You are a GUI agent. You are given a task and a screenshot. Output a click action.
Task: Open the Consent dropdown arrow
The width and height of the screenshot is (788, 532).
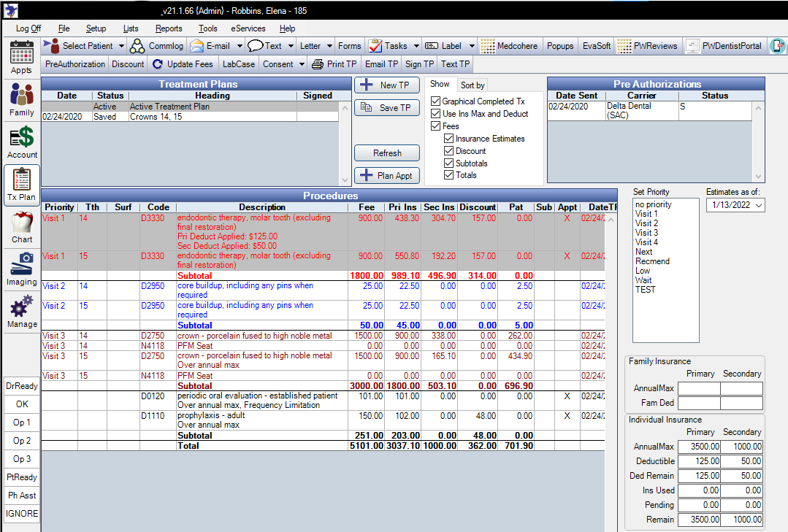(x=302, y=64)
